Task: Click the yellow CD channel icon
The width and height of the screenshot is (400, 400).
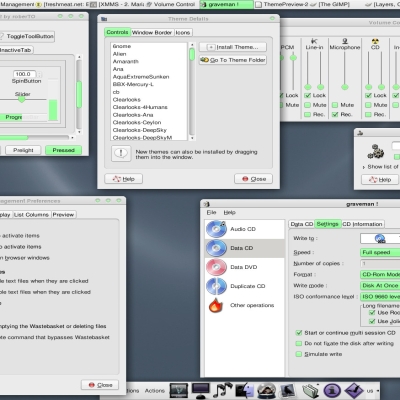Action: coord(375,41)
